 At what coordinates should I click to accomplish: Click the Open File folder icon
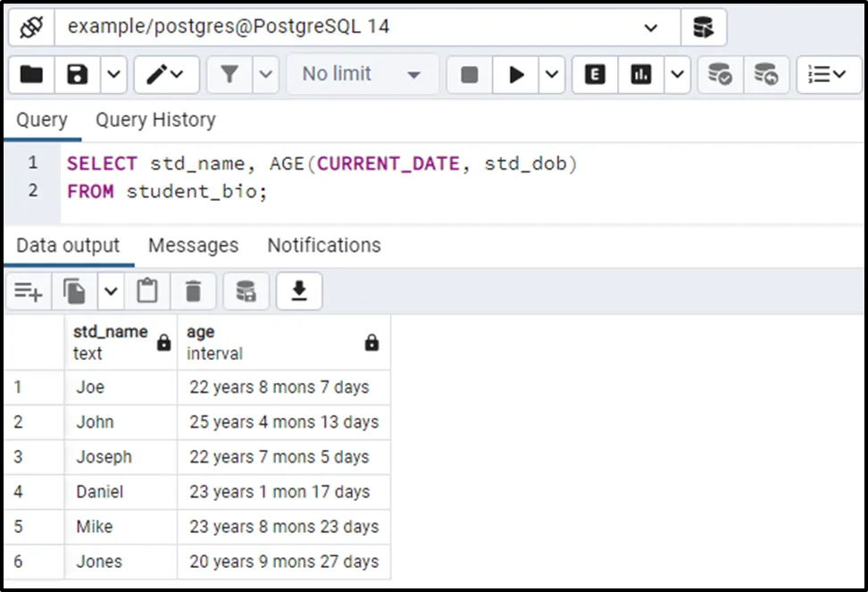pos(32,75)
